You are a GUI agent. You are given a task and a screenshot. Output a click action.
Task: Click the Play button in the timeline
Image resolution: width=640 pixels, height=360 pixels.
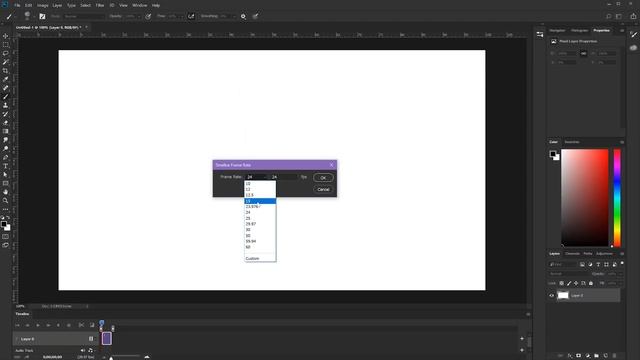point(38,325)
